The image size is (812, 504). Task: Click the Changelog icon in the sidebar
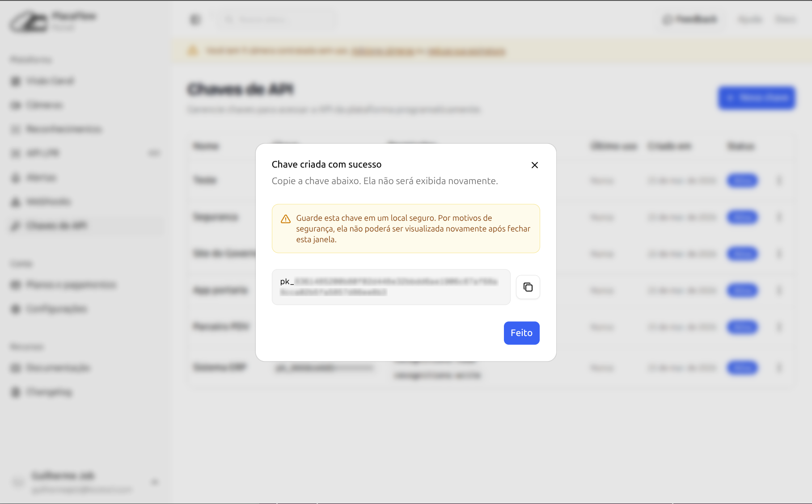pyautogui.click(x=16, y=392)
